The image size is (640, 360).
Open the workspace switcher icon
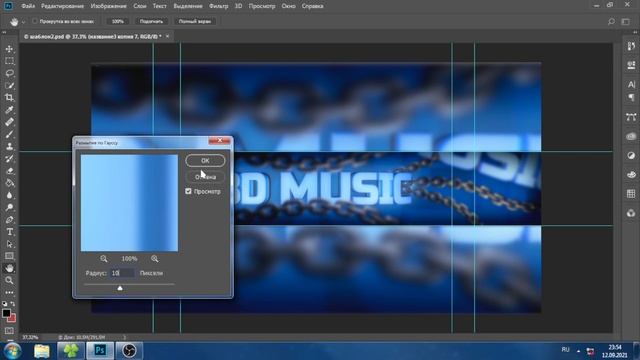click(x=626, y=22)
